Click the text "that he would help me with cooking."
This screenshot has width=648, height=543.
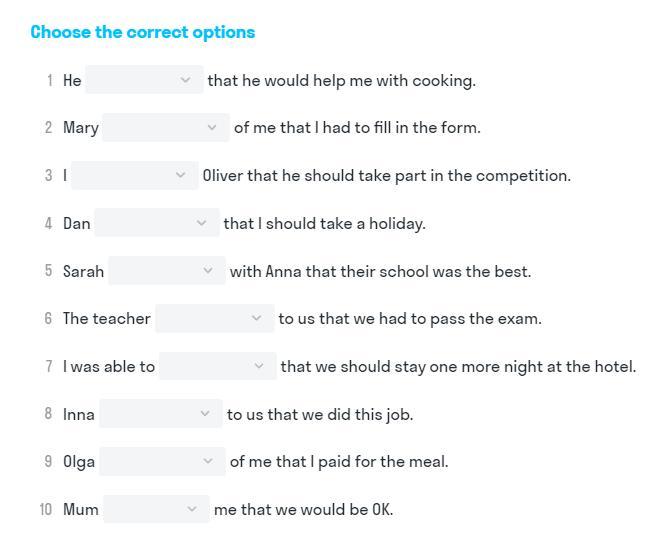pyautogui.click(x=341, y=81)
